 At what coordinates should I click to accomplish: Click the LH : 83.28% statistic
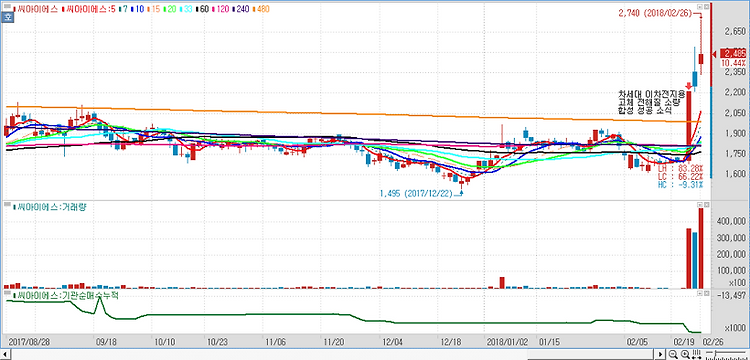680,168
